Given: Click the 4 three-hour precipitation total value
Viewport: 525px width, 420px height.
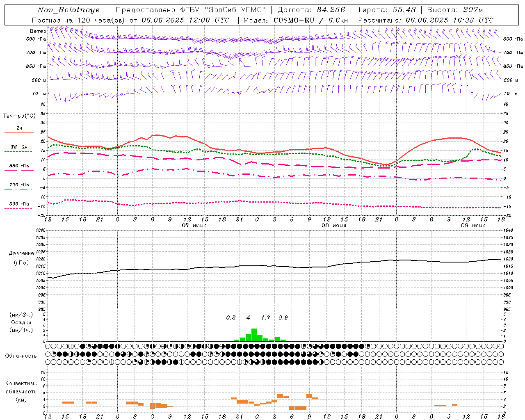Looking at the screenshot, I should [248, 317].
